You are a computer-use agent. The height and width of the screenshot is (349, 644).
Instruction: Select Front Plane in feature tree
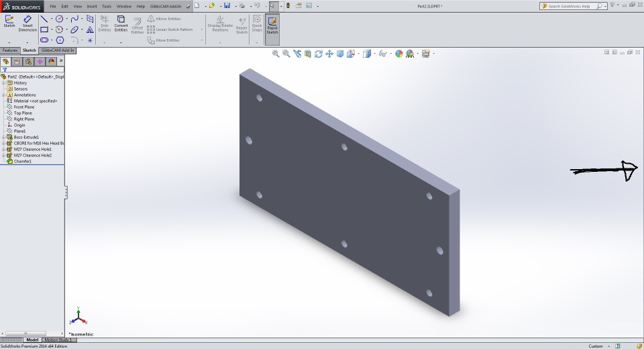tap(24, 107)
